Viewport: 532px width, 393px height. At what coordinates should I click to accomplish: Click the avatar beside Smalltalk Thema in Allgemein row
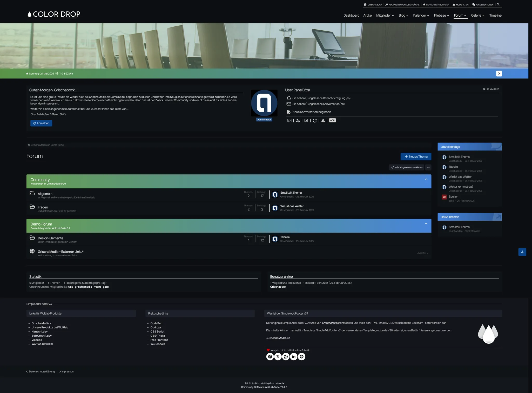point(275,194)
